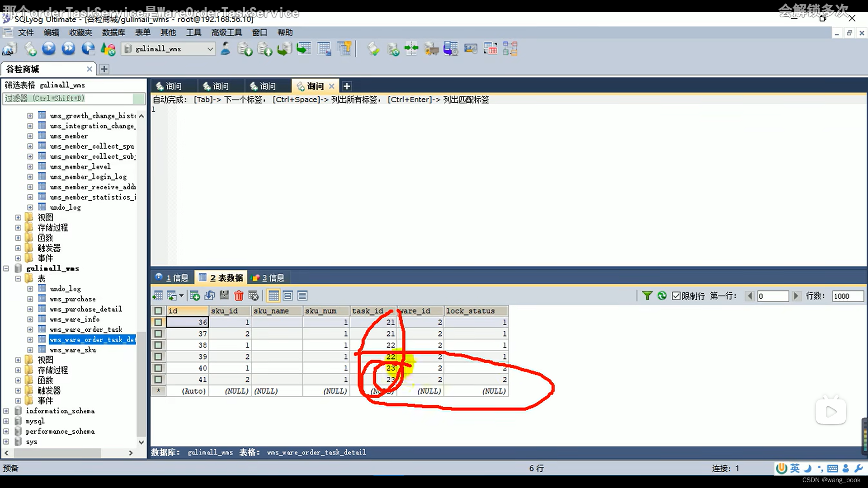Click the new connection icon
Viewport: 868px width, 488px height.
[x=10, y=49]
